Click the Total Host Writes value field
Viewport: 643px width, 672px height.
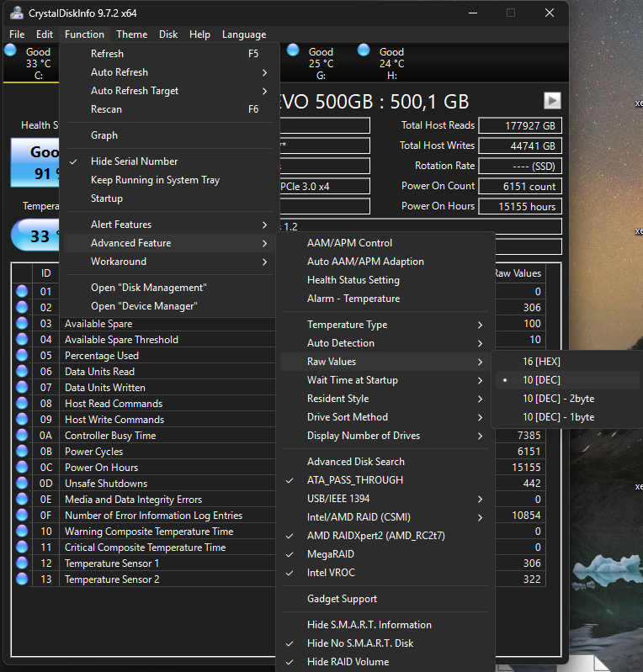[520, 146]
